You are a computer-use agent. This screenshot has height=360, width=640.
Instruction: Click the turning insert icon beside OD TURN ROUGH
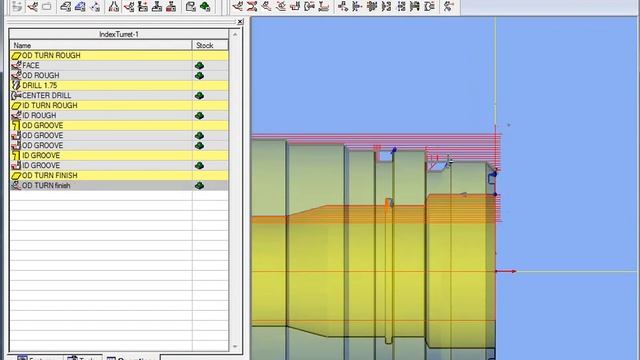(16, 56)
